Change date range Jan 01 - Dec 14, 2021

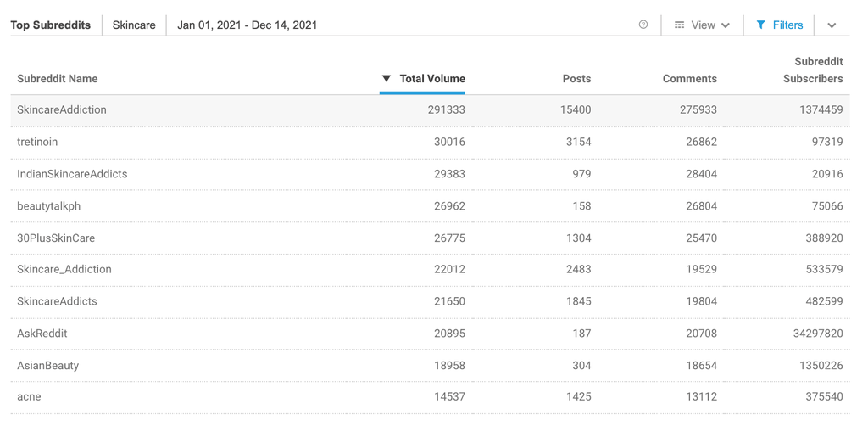[x=247, y=25]
